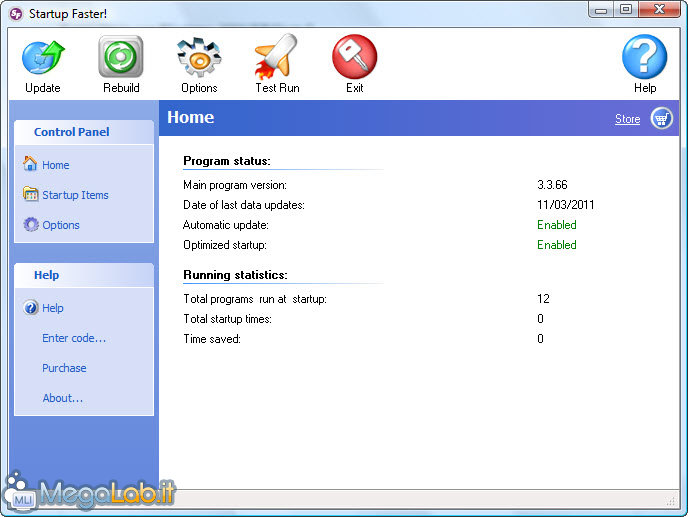Click the Time saved label
This screenshot has height=517, width=688.
(212, 339)
